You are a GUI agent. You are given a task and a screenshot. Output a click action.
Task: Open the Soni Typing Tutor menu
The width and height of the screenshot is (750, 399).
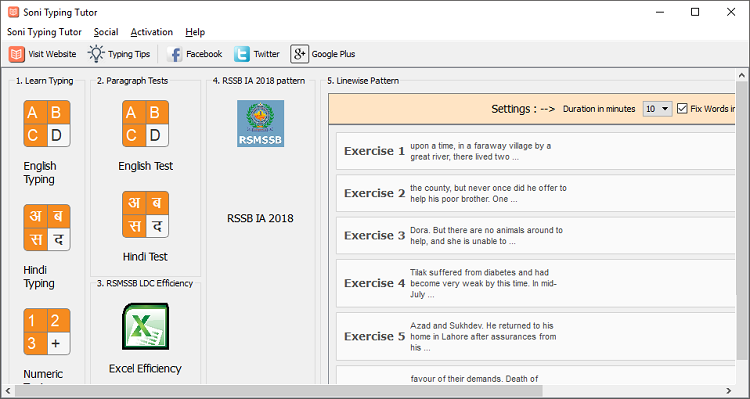pos(44,32)
